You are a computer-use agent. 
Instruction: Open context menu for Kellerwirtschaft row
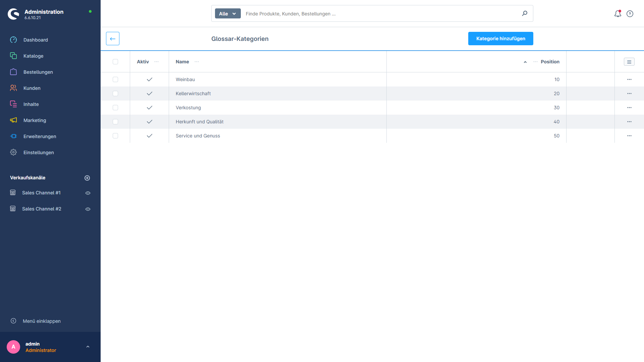629,94
